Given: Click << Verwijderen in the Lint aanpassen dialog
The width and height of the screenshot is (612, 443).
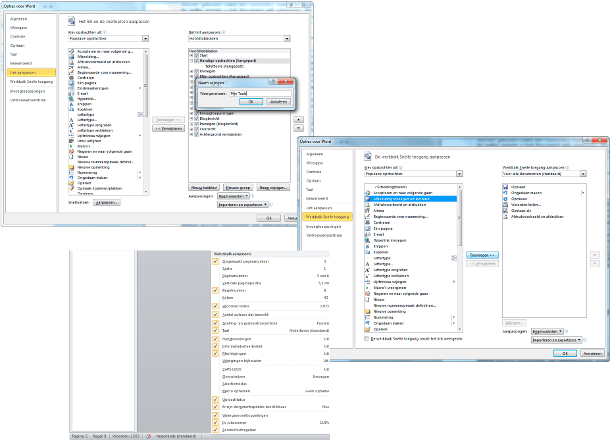Looking at the screenshot, I should (169, 128).
